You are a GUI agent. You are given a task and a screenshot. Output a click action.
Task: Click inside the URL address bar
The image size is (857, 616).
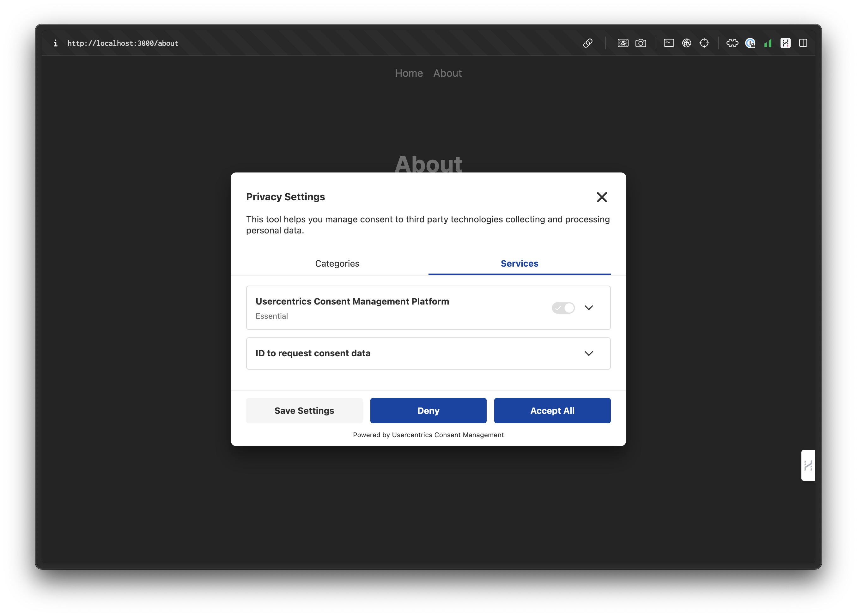pyautogui.click(x=122, y=43)
